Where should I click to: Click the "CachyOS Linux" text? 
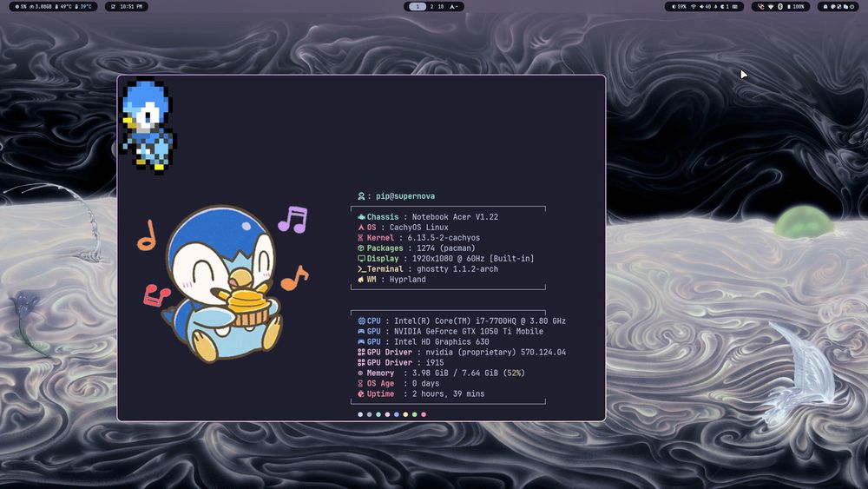419,228
